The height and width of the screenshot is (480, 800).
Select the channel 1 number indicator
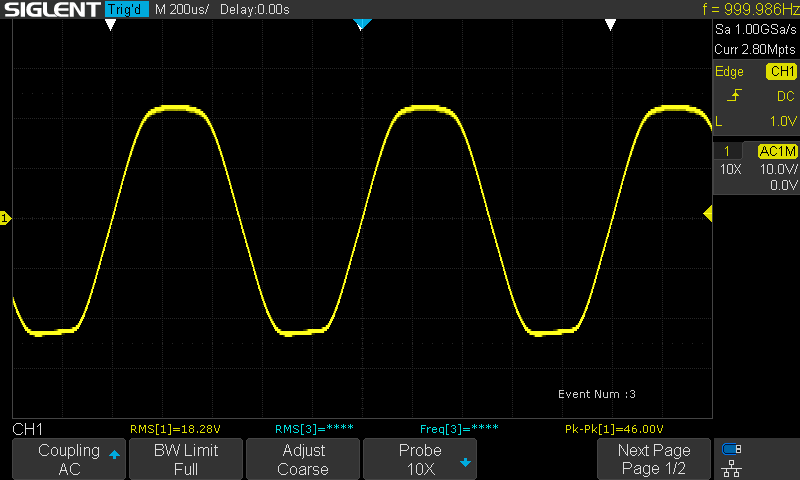pos(727,151)
